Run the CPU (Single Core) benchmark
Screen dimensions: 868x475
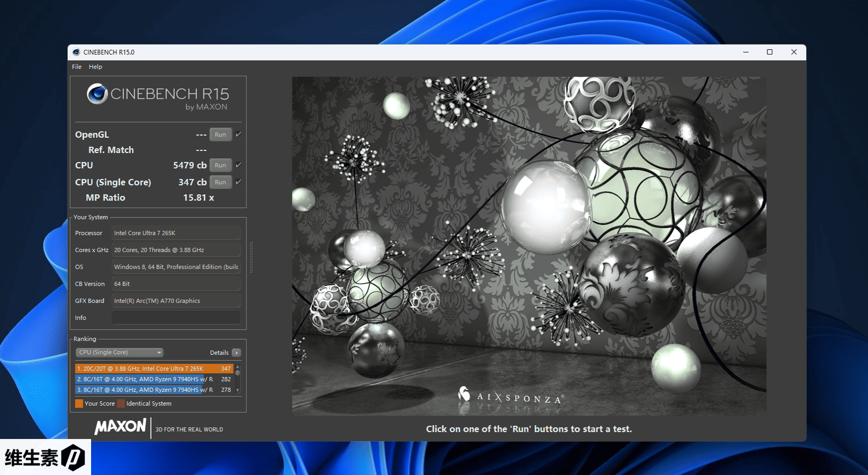pyautogui.click(x=220, y=182)
